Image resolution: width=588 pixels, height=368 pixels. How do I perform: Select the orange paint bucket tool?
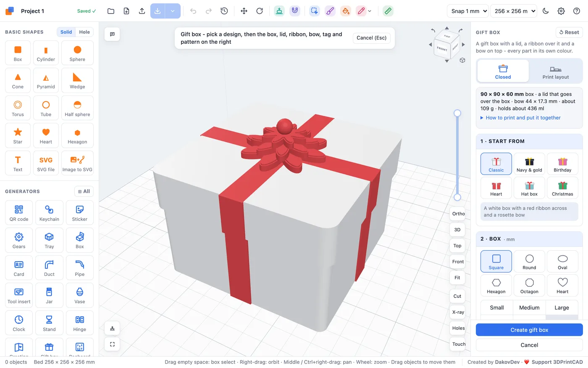(346, 11)
